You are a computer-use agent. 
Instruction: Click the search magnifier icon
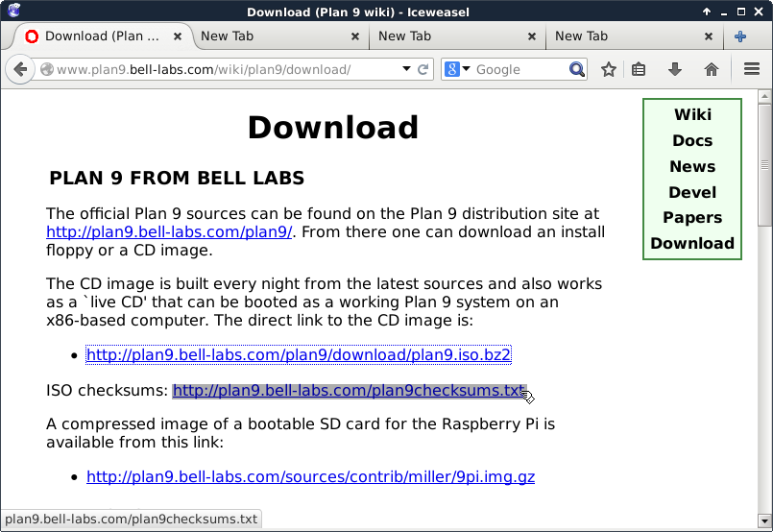click(x=576, y=69)
